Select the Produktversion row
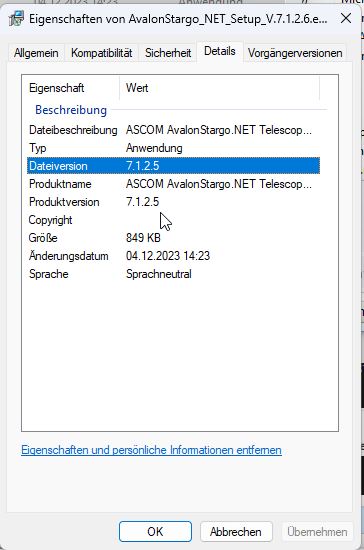 click(x=173, y=202)
